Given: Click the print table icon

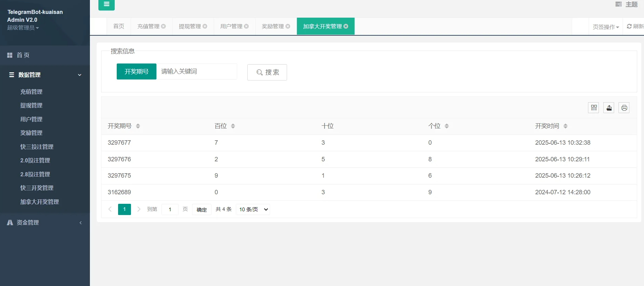Looking at the screenshot, I should 624,108.
